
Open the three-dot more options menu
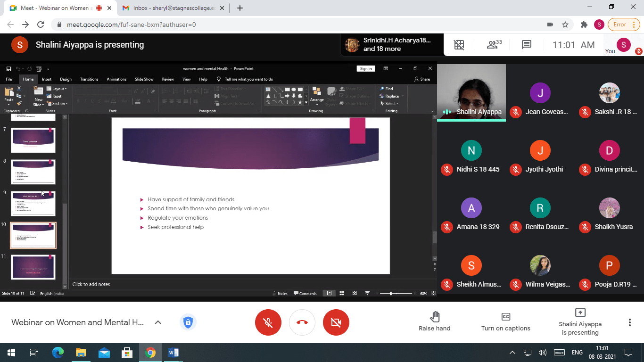click(629, 322)
